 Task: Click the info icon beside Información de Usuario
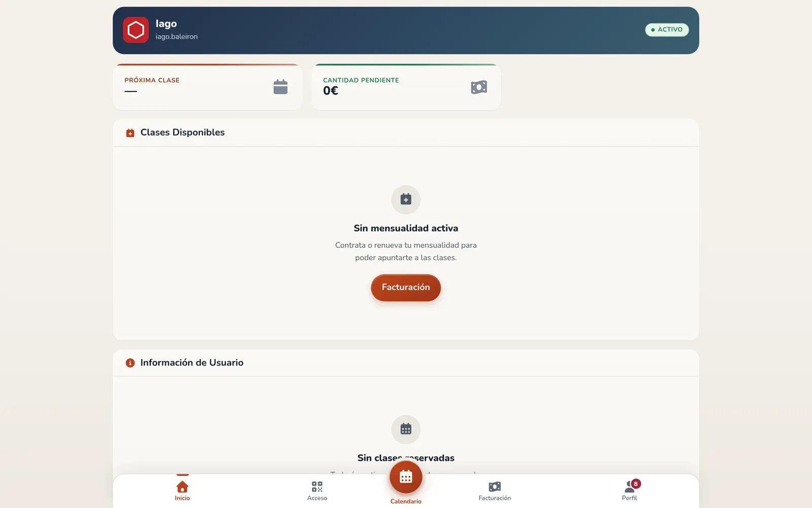tap(130, 363)
